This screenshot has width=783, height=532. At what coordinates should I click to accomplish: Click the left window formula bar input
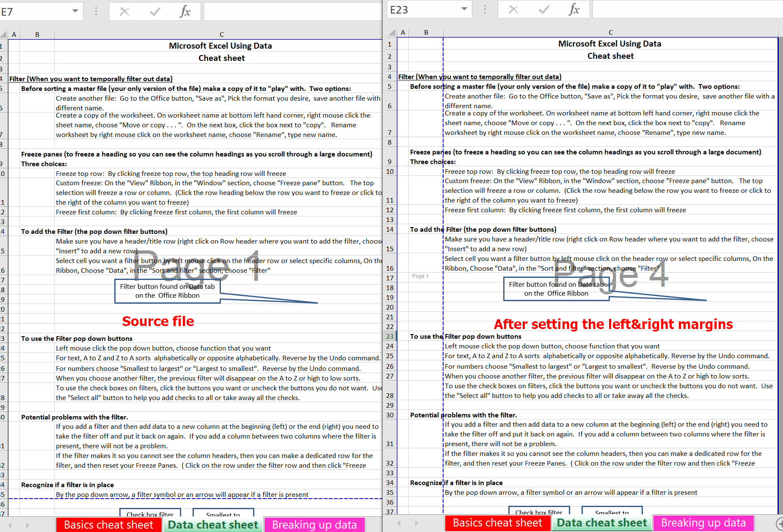(x=293, y=11)
